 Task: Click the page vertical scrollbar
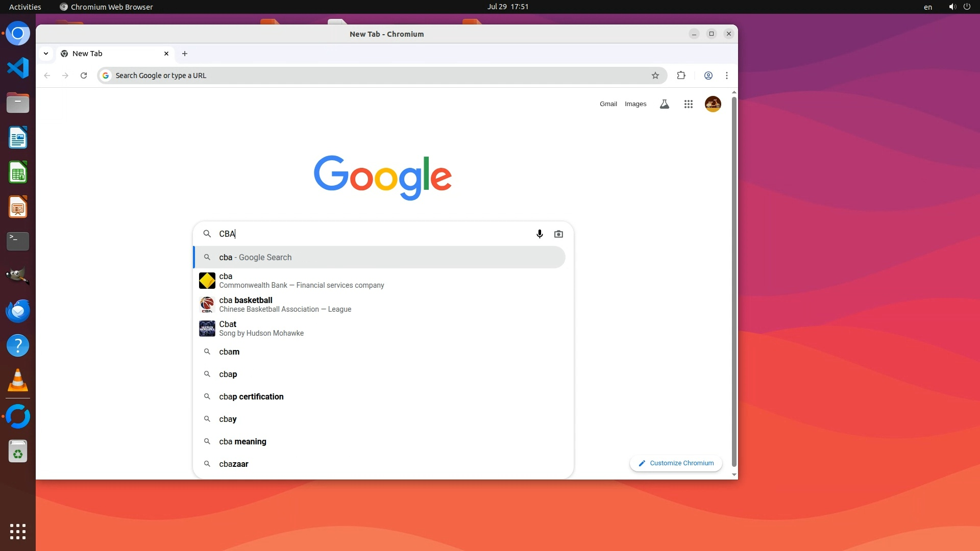coord(734,281)
